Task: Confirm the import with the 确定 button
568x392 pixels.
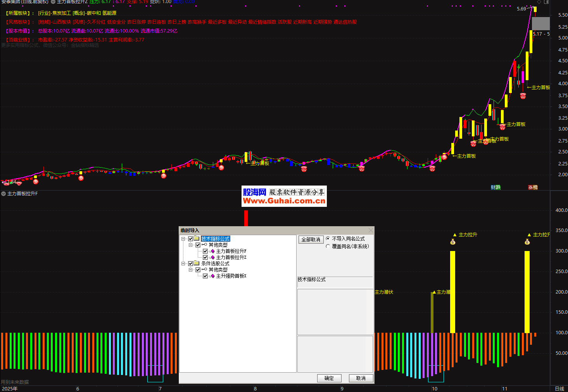Action: tap(329, 378)
